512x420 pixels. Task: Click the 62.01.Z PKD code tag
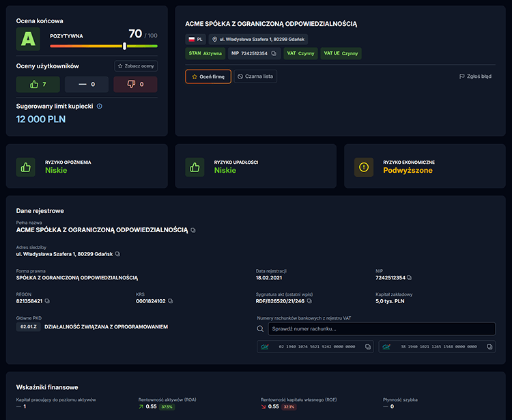tap(29, 327)
